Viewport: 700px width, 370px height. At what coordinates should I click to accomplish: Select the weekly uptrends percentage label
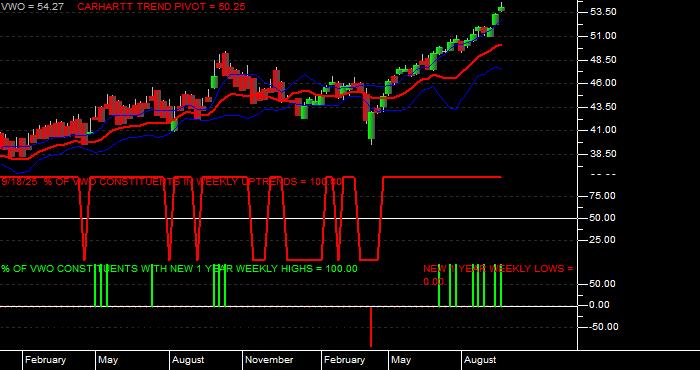(172, 182)
